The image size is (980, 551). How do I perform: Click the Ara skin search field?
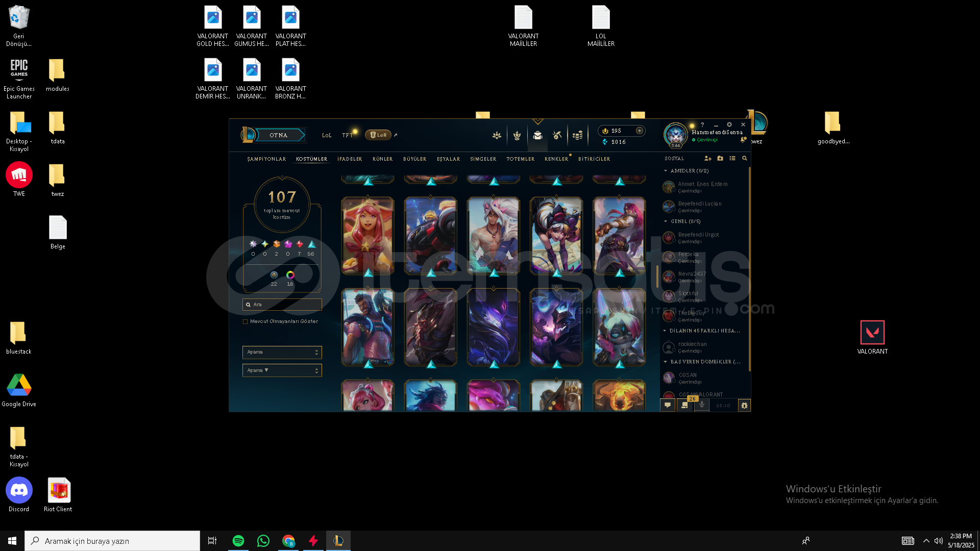(x=282, y=305)
